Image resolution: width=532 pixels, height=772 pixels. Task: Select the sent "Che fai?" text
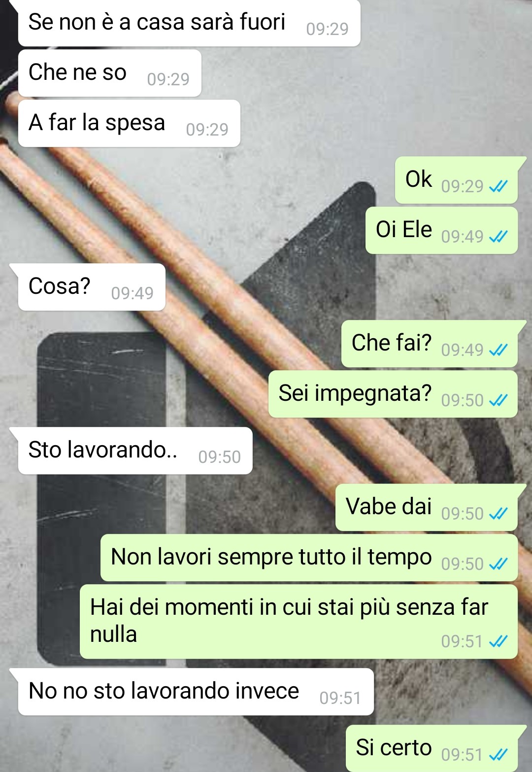pyautogui.click(x=391, y=343)
